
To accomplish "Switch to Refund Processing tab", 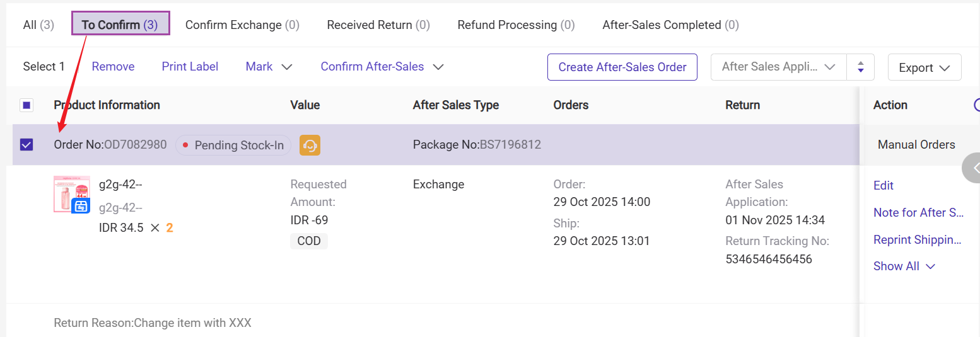I will point(516,25).
